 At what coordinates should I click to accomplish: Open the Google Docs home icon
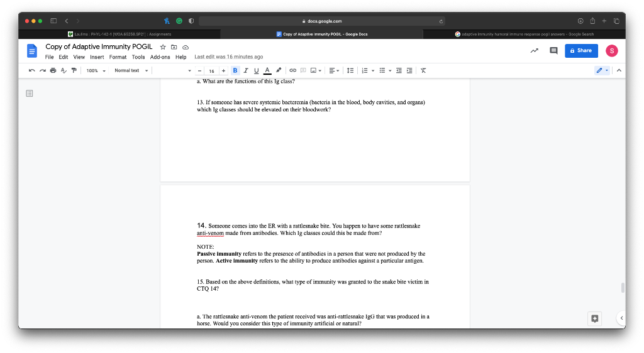tap(31, 51)
